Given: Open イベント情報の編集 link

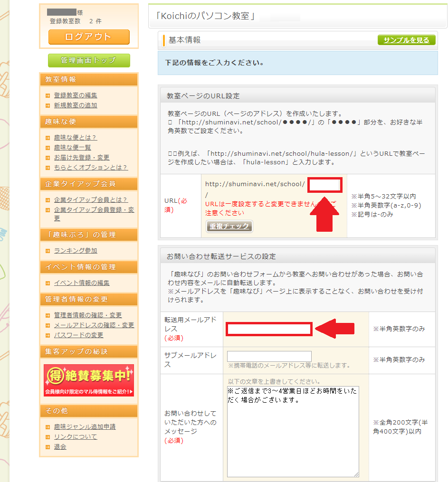Looking at the screenshot, I should coord(82,283).
